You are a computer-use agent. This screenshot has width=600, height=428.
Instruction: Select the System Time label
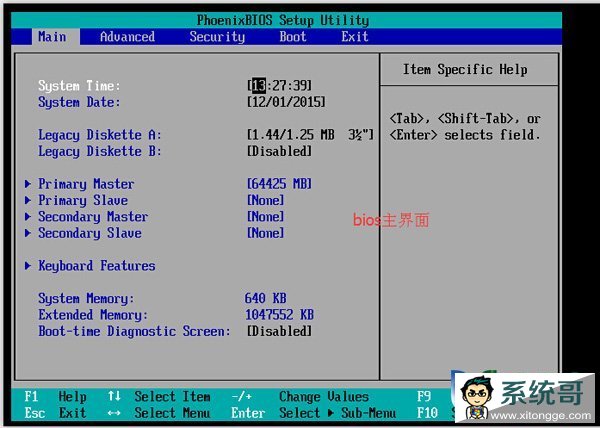(79, 86)
